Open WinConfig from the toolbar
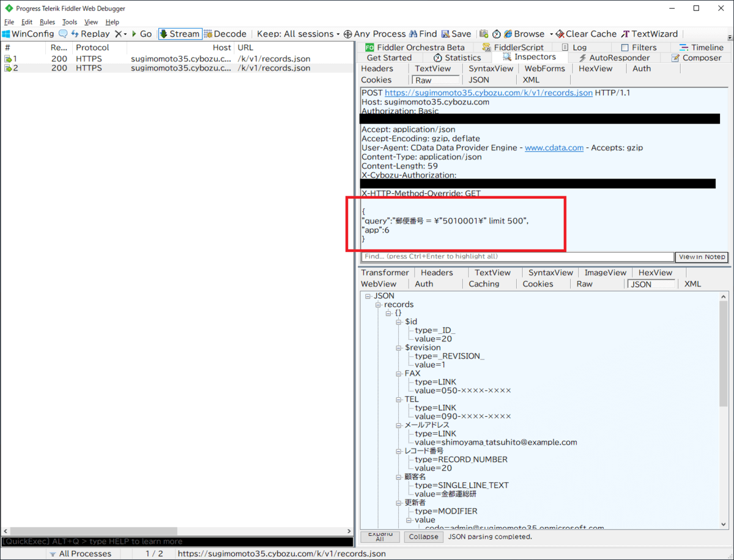The width and height of the screenshot is (734, 560). tap(28, 34)
